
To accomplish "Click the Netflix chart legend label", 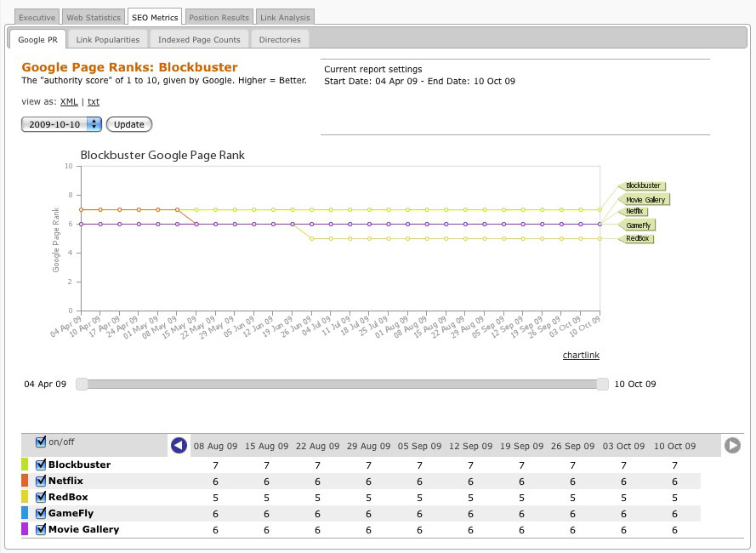I will (x=634, y=211).
